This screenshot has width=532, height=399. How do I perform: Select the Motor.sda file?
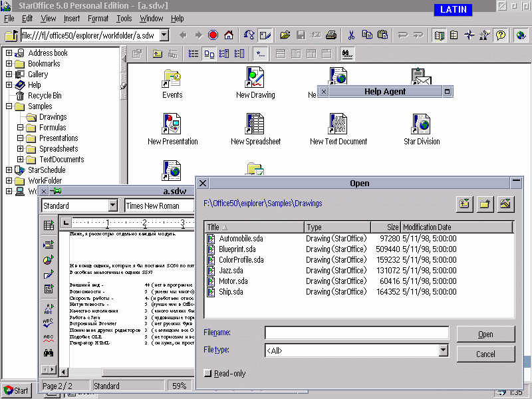pos(233,281)
